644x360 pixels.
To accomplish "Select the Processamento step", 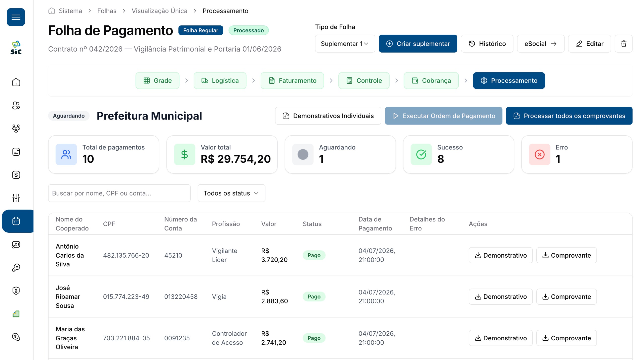I will [x=509, y=81].
